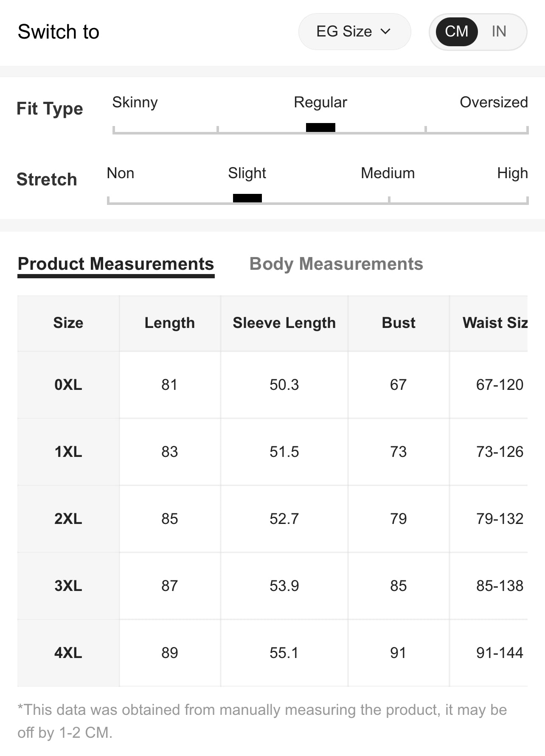Click the Size column header
This screenshot has height=756, width=545.
coord(68,323)
